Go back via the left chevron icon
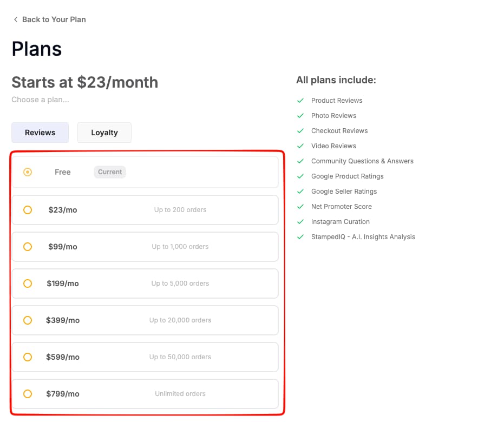 (x=15, y=19)
